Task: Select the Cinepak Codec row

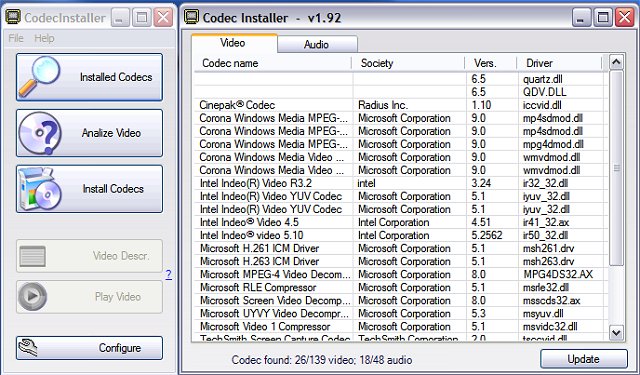Action: pos(400,105)
